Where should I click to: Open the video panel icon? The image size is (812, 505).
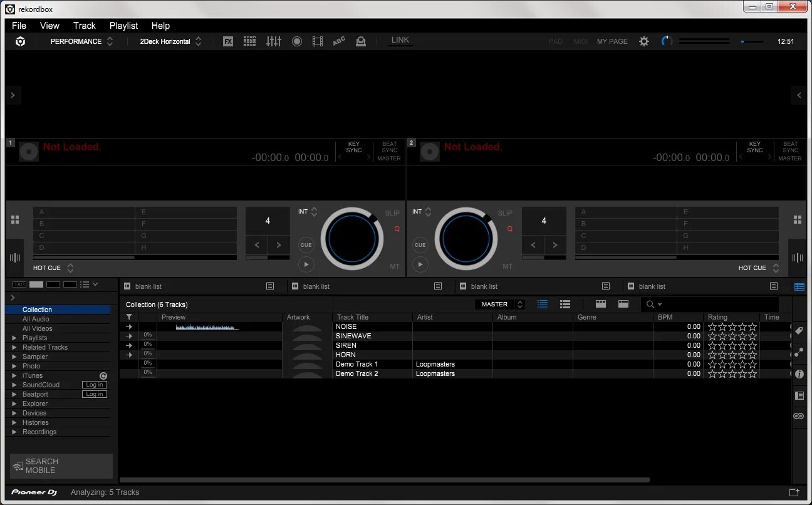[x=318, y=41]
